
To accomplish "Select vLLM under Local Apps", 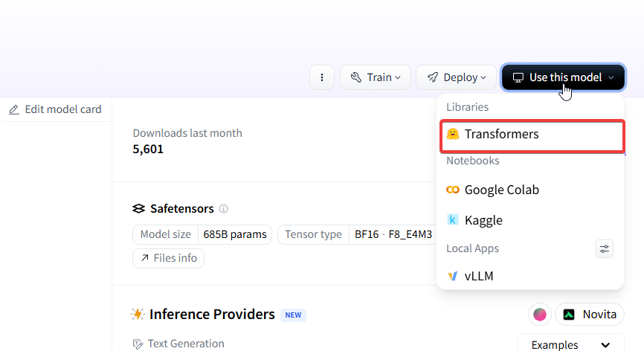I will coord(479,276).
